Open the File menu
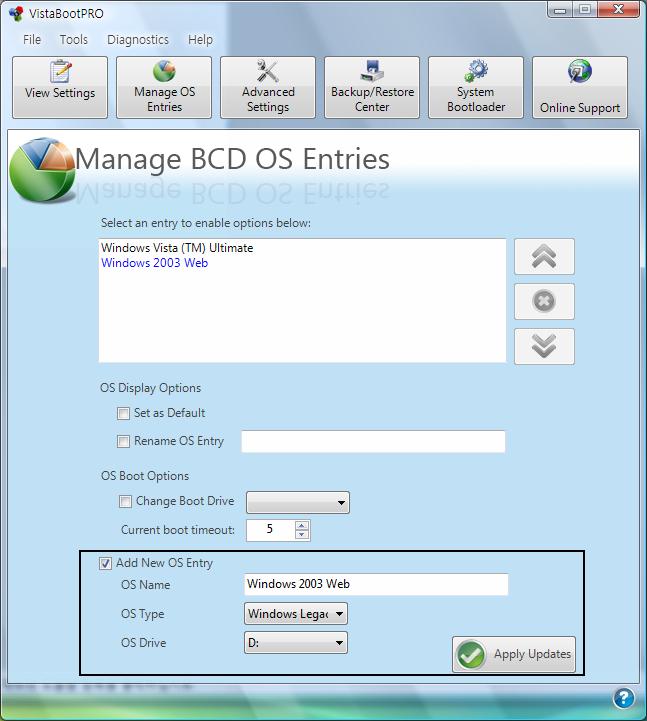This screenshot has width=647, height=721. pos(32,40)
